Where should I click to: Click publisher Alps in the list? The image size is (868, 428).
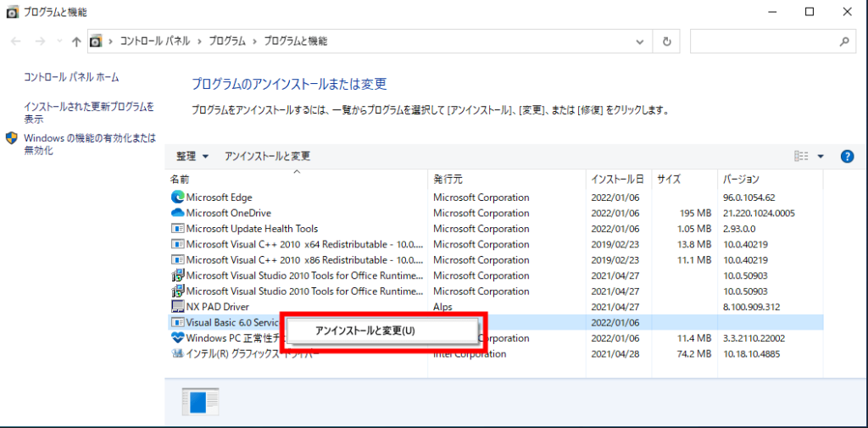[442, 306]
